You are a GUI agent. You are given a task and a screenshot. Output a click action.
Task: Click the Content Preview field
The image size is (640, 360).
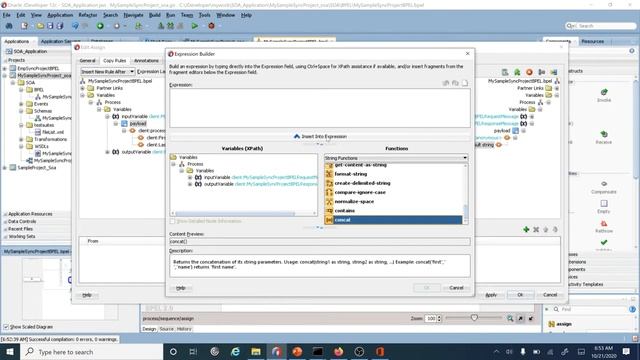320,242
